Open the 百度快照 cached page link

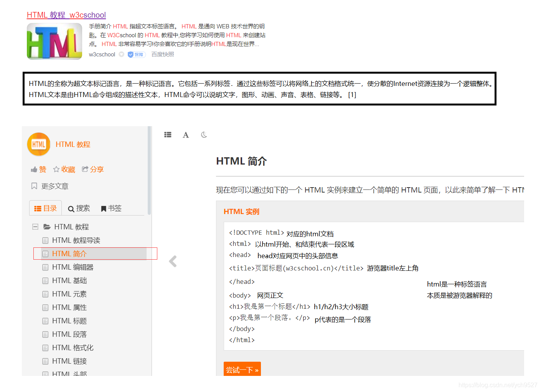(163, 54)
